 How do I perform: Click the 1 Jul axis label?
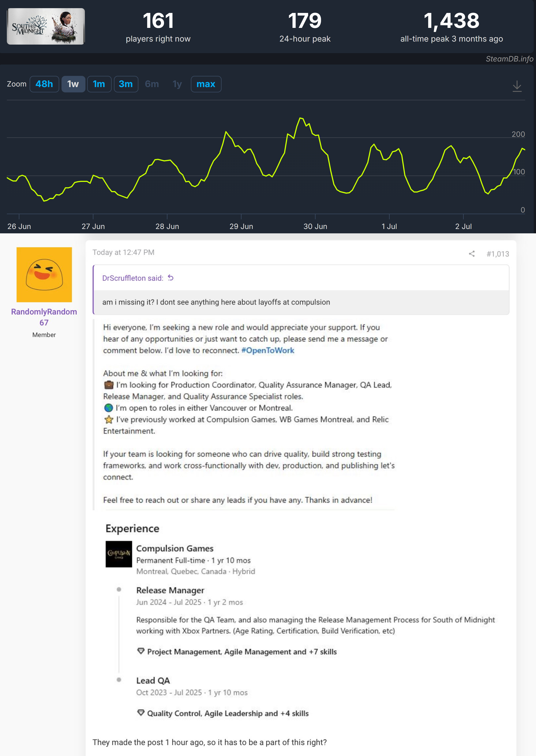click(389, 227)
